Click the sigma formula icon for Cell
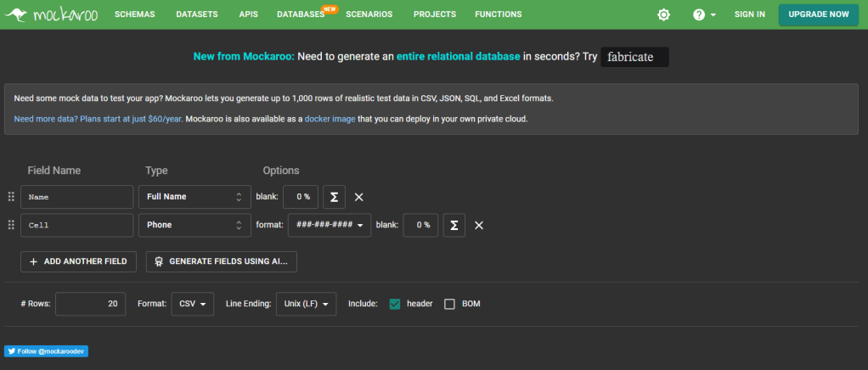The height and width of the screenshot is (370, 868). click(x=454, y=225)
